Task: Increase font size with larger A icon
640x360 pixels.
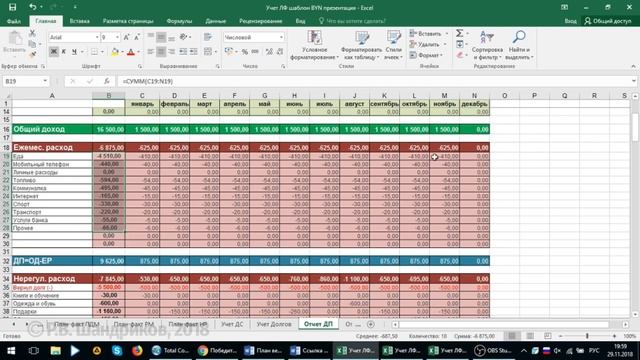Action: pos(127,37)
